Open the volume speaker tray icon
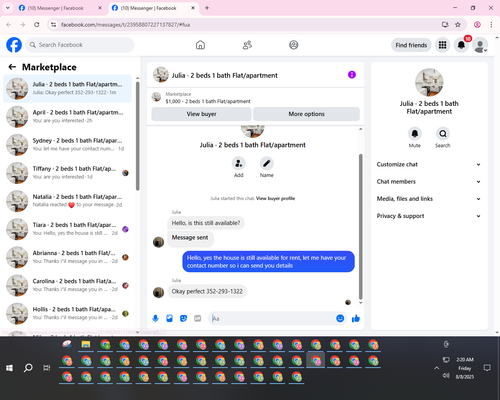Viewport: 500px width, 400px height. pyautogui.click(x=446, y=376)
